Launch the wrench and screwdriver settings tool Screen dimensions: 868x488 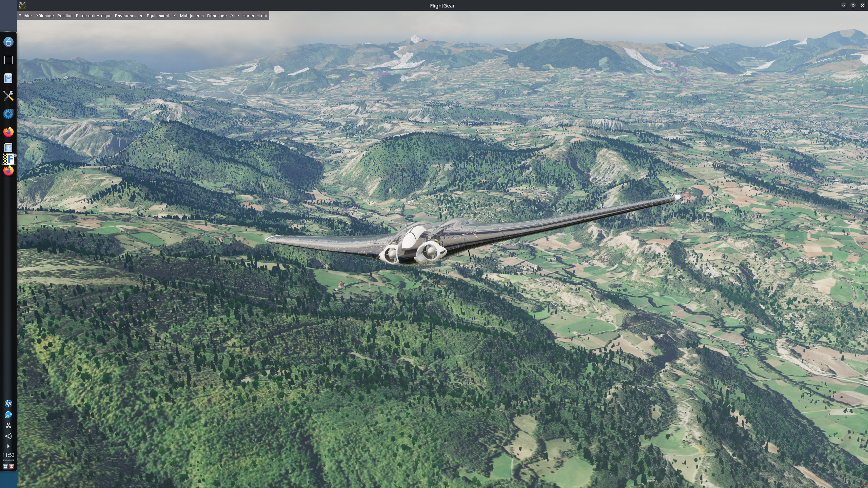click(8, 96)
